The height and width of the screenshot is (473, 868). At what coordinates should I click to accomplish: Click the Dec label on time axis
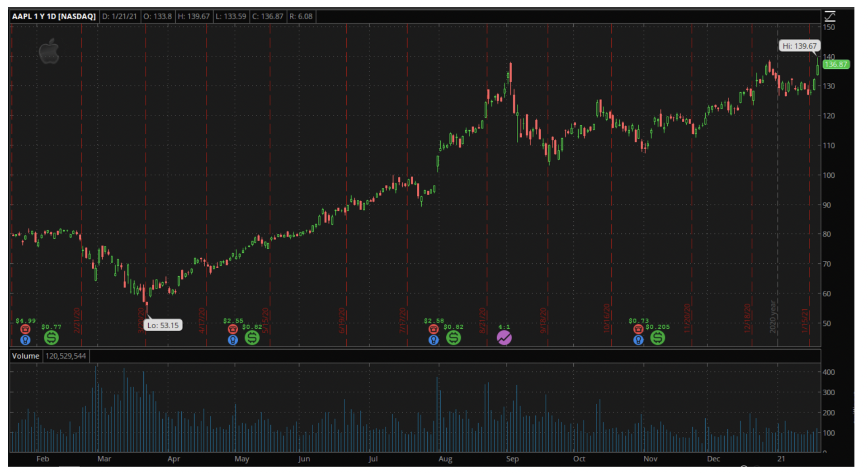pos(713,459)
